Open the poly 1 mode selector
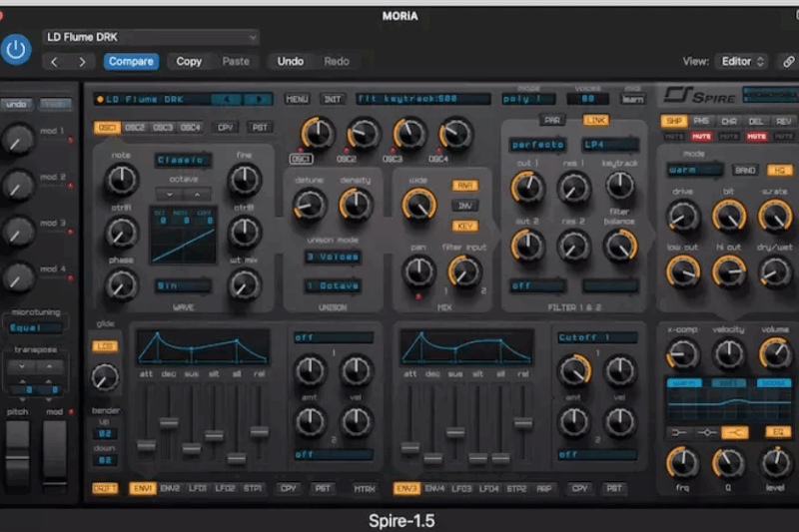Image resolution: width=799 pixels, height=532 pixels. 528,99
